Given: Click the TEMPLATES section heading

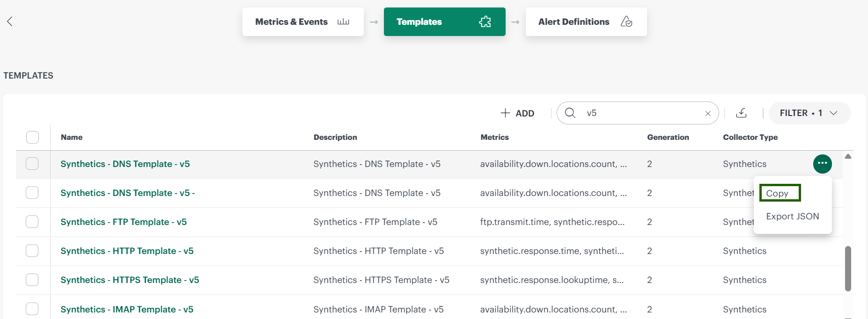Looking at the screenshot, I should point(28,75).
